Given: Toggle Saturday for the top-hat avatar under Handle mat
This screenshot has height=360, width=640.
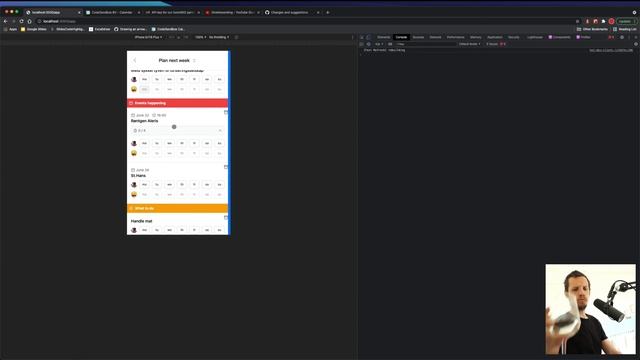Looking at the screenshot, I should (x=207, y=230).
